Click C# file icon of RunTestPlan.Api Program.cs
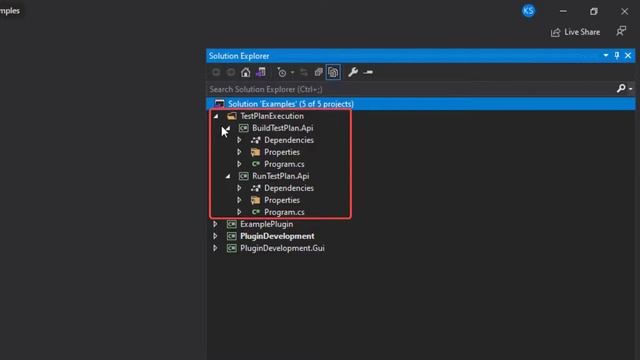 [256, 212]
